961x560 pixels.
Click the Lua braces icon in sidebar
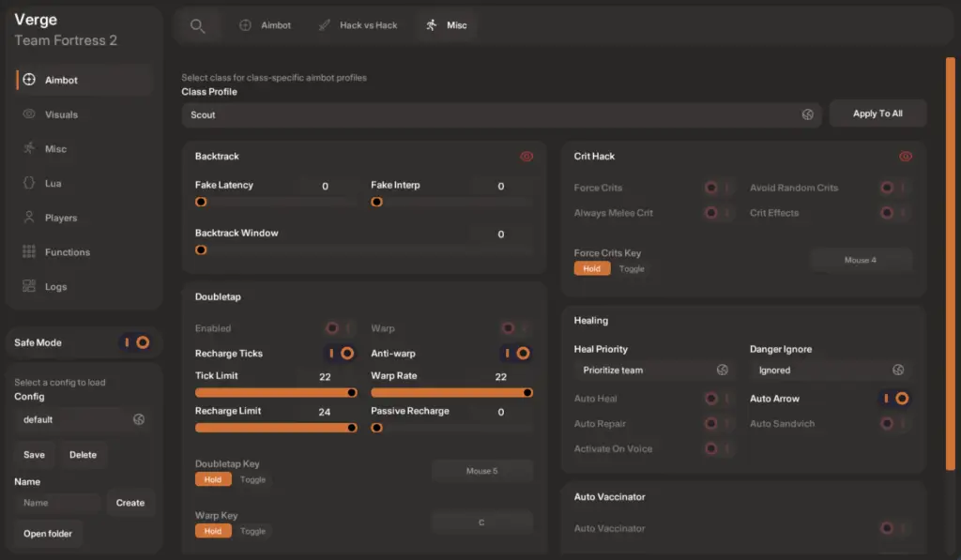point(29,183)
